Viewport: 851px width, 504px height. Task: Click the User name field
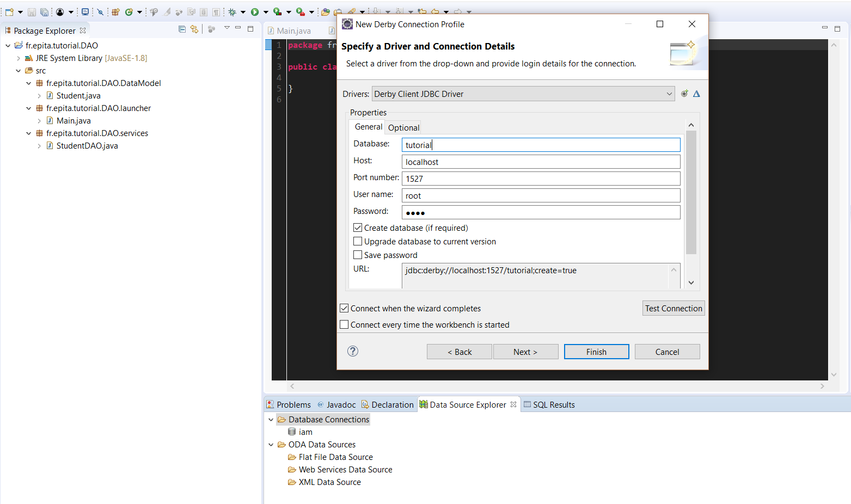coord(541,195)
